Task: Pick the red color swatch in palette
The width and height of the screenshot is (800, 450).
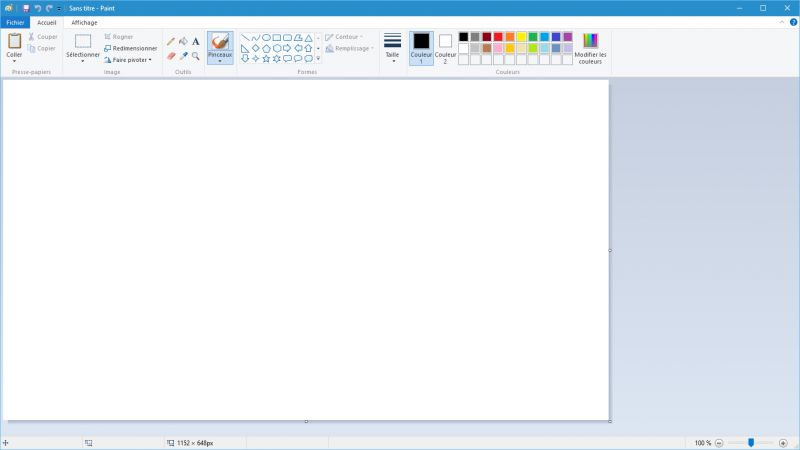Action: [x=498, y=37]
